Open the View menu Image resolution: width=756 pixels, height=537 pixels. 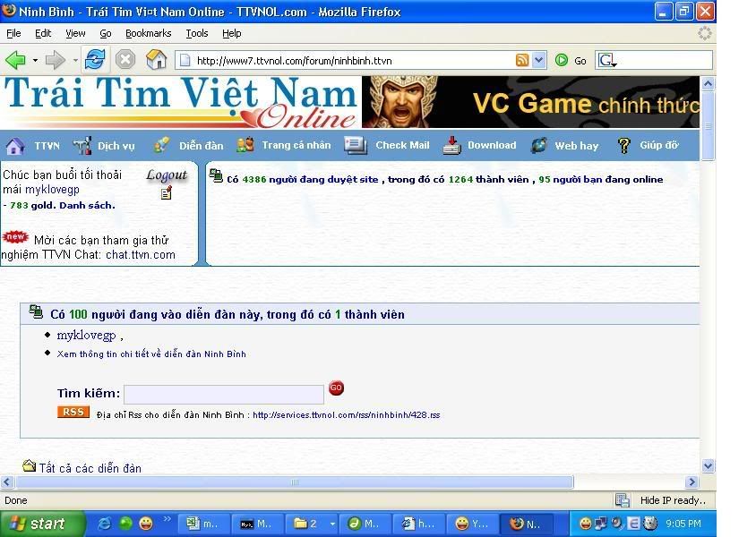(75, 33)
